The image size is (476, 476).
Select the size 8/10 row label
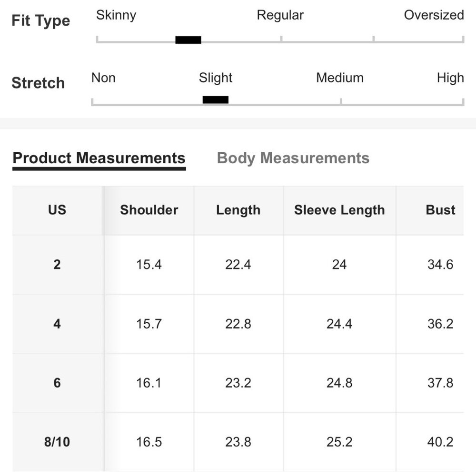[x=57, y=442]
